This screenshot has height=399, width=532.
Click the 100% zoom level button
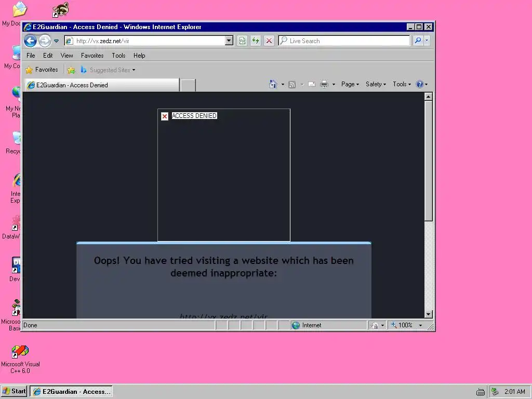(402, 325)
